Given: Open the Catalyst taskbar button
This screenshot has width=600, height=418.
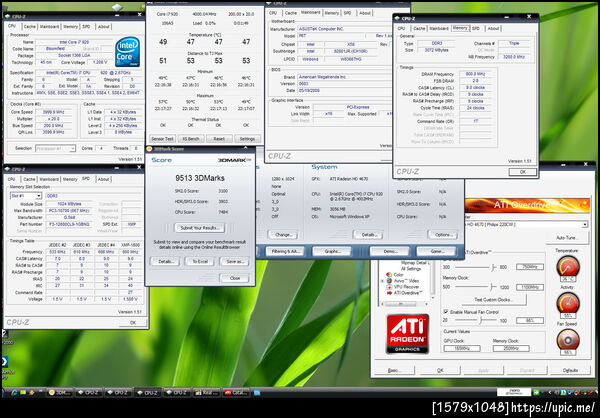Looking at the screenshot, I should [x=236, y=392].
